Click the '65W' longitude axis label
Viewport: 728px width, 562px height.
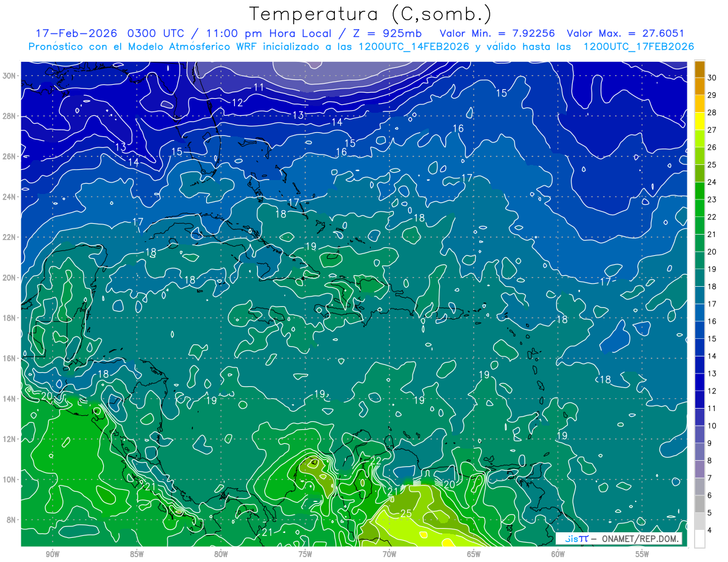[474, 554]
